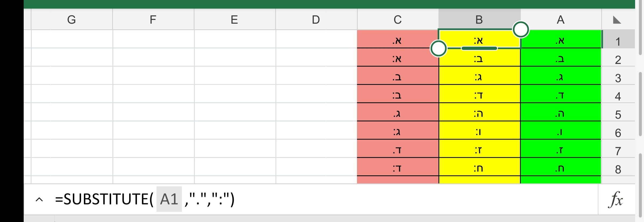Select column D header

pos(316,19)
